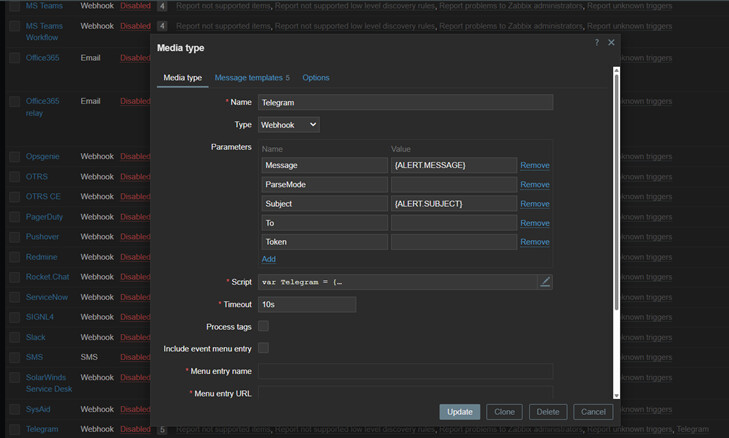This screenshot has height=438, width=729.
Task: Click the Subject parameter name field
Action: [x=325, y=204]
